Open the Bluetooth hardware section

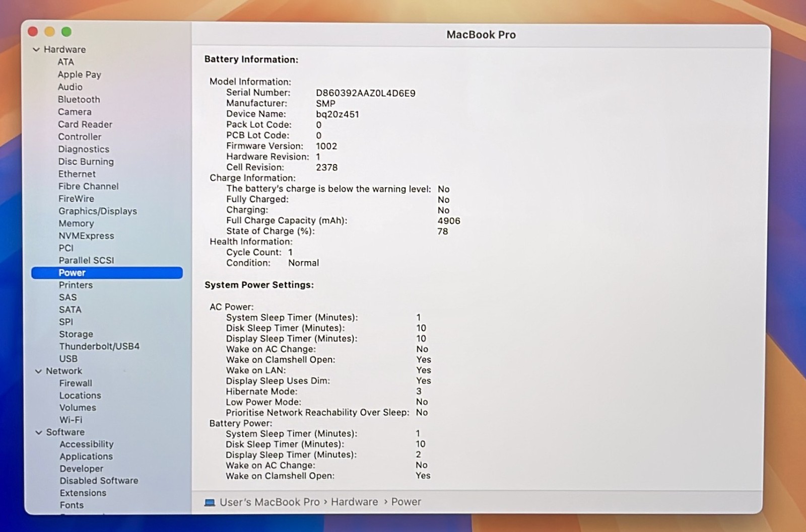(x=79, y=99)
